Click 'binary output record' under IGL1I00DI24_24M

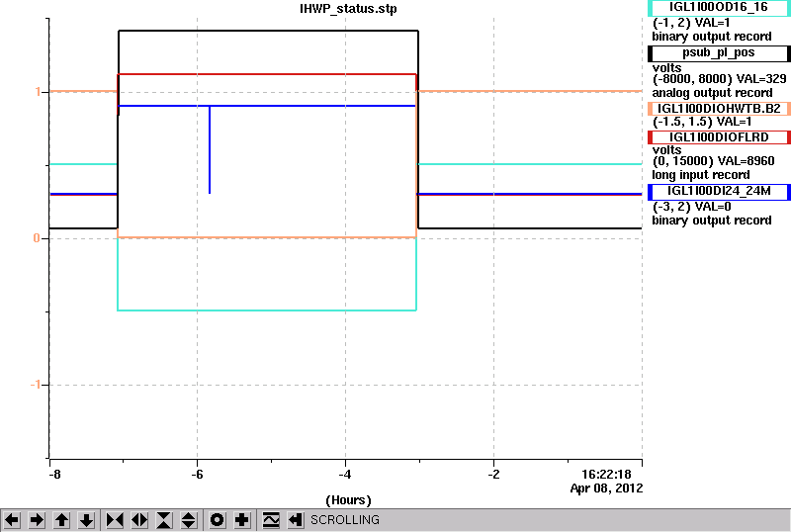[x=712, y=221]
